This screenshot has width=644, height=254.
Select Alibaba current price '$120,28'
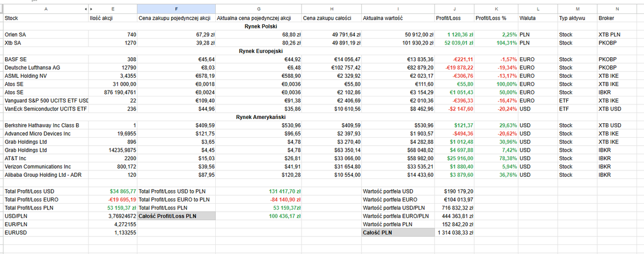point(259,175)
